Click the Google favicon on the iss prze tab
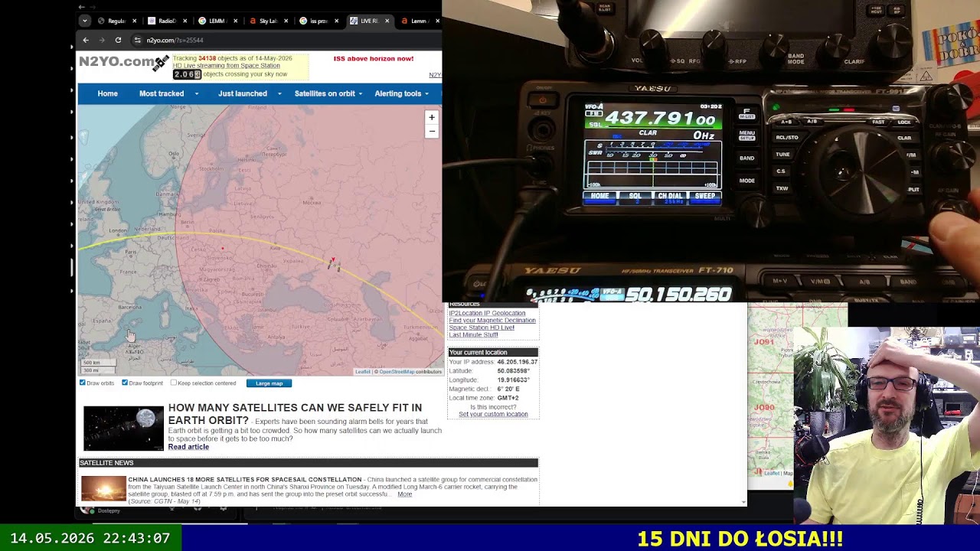Image resolution: width=980 pixels, height=551 pixels. [x=303, y=21]
